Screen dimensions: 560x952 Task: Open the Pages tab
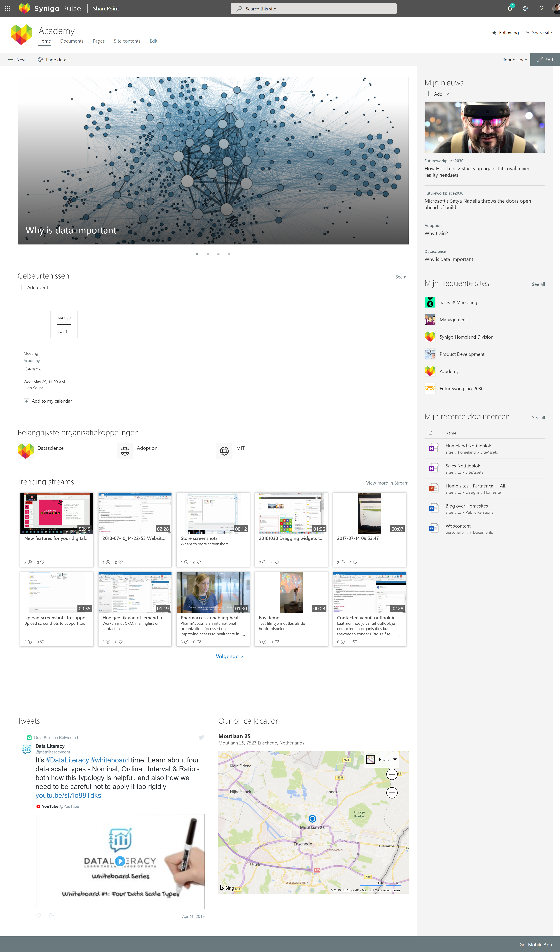click(99, 41)
